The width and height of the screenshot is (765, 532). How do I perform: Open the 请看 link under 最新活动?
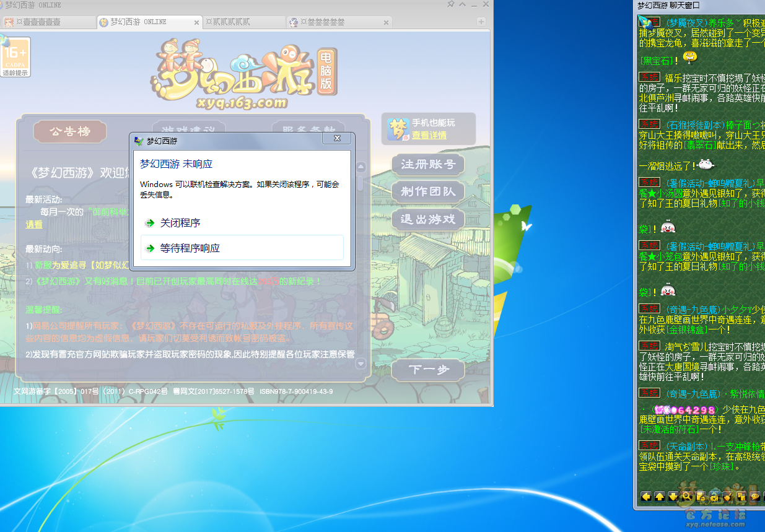click(34, 224)
